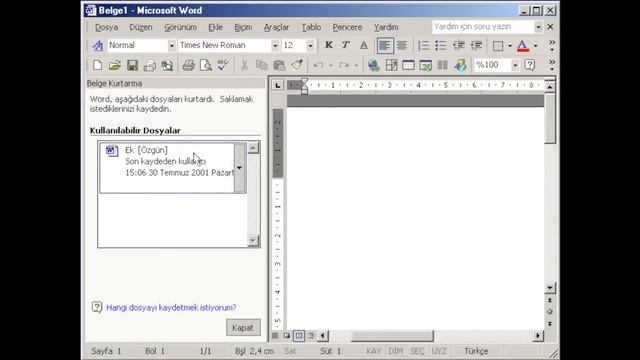This screenshot has width=640, height=360.
Task: Click the Kapat button
Action: [243, 328]
